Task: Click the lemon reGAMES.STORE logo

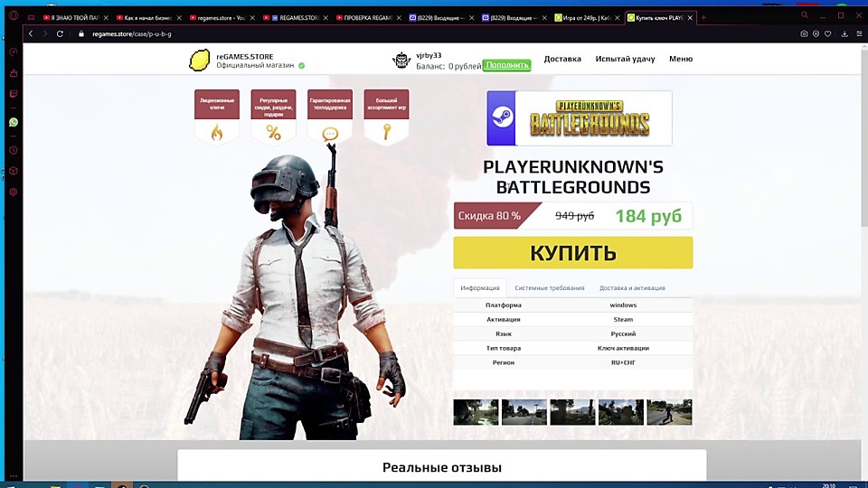Action: (199, 60)
